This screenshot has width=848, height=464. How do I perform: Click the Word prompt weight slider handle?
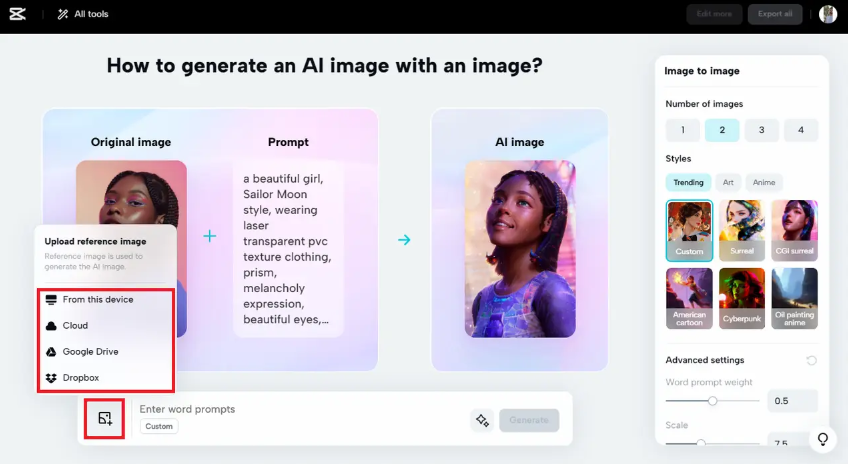coord(713,401)
